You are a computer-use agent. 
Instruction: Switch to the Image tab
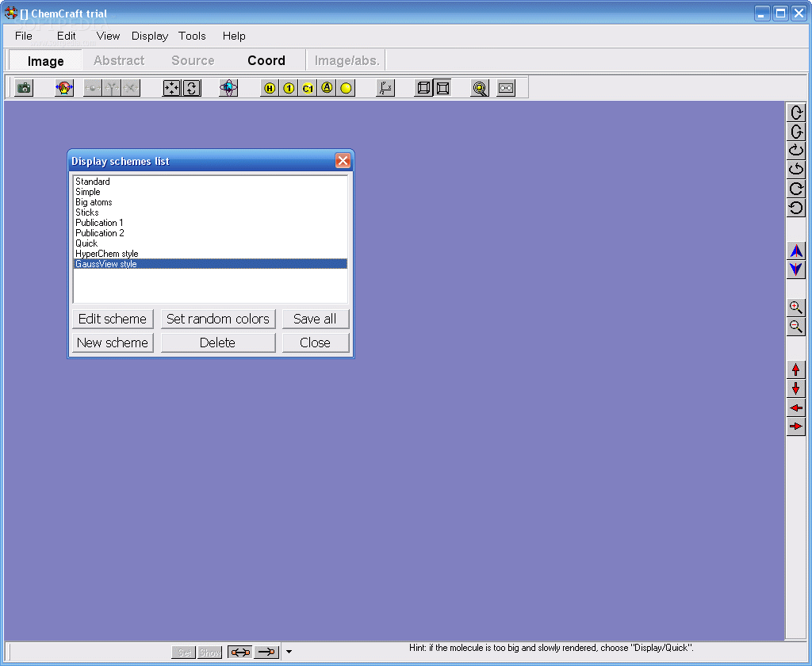pos(45,60)
